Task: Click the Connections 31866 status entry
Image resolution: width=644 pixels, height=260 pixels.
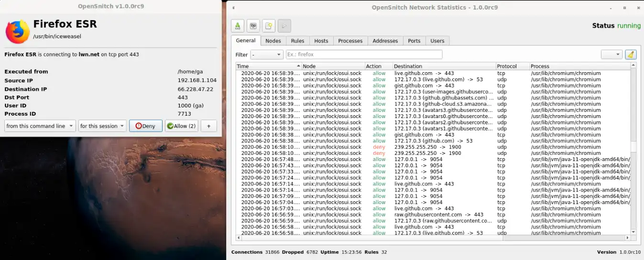Action: 255,252
